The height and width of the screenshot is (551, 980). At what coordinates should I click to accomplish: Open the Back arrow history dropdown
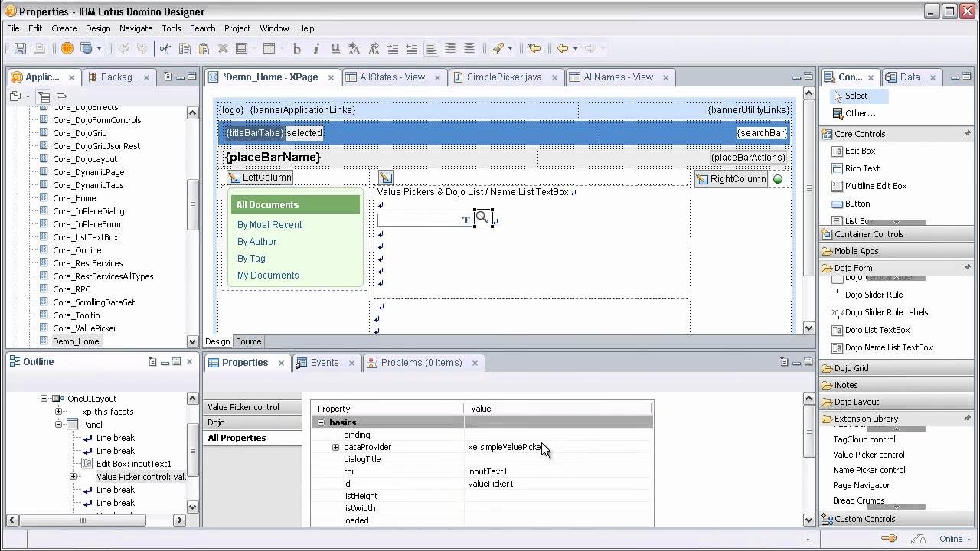pyautogui.click(x=575, y=49)
